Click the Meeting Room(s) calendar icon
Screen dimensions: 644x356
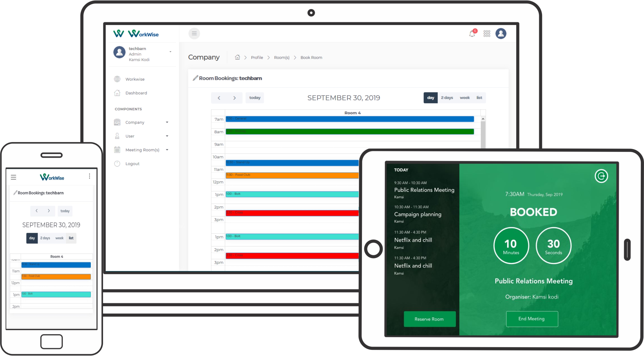coord(117,150)
